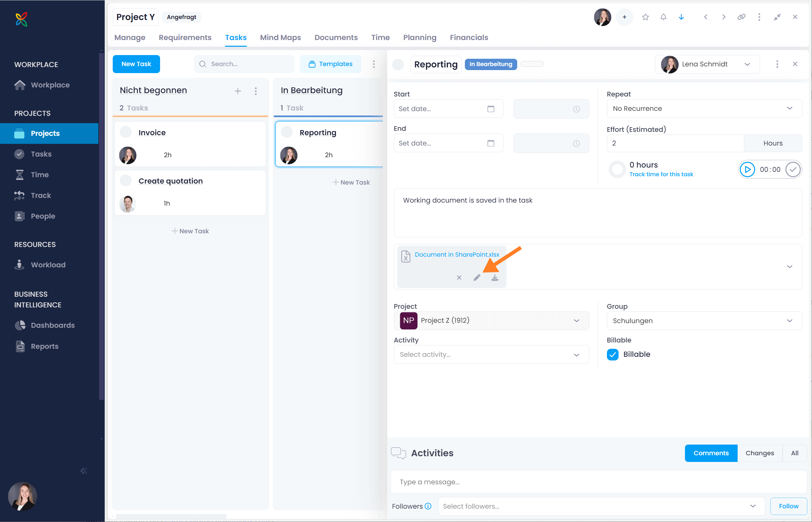Screen dimensions: 812x522
Task: Switch to Manage tab
Action: pos(130,38)
